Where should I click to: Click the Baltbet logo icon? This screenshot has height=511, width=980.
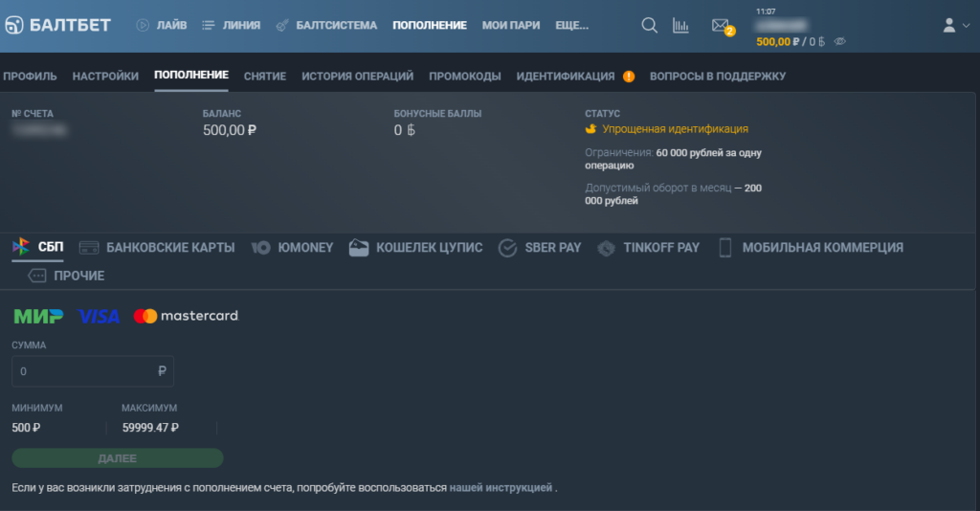click(x=13, y=25)
